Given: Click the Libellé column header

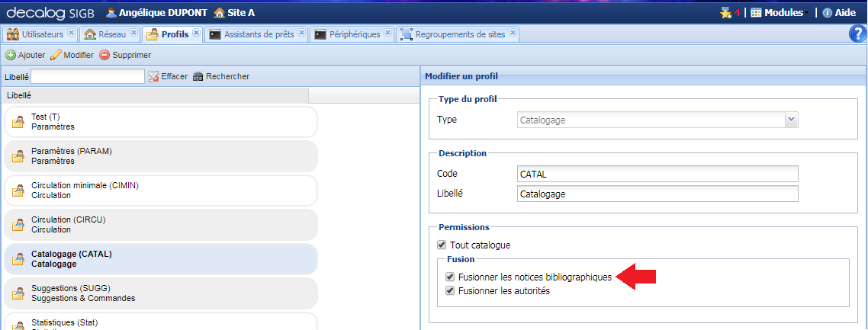Looking at the screenshot, I should [x=155, y=95].
